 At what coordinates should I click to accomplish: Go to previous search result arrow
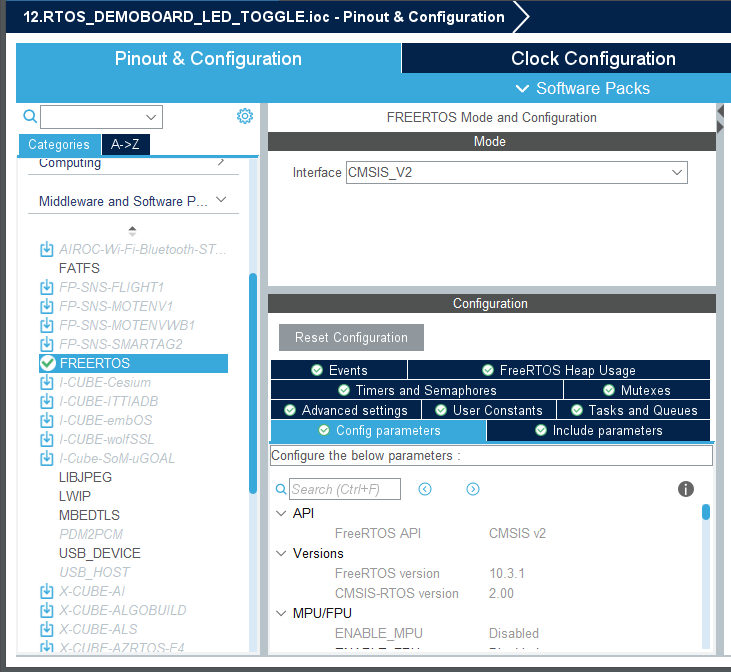pos(425,489)
